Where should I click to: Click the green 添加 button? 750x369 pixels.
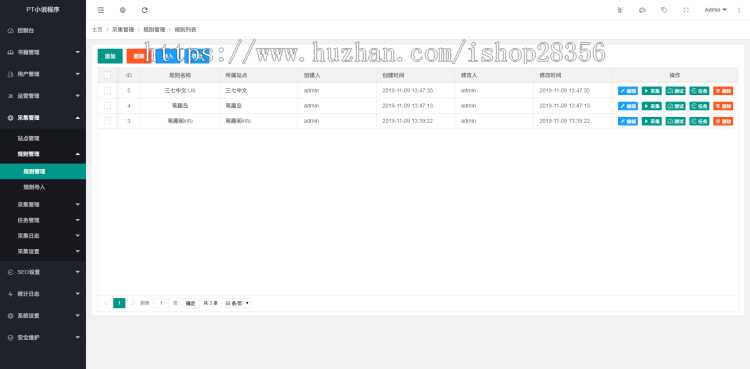(110, 56)
